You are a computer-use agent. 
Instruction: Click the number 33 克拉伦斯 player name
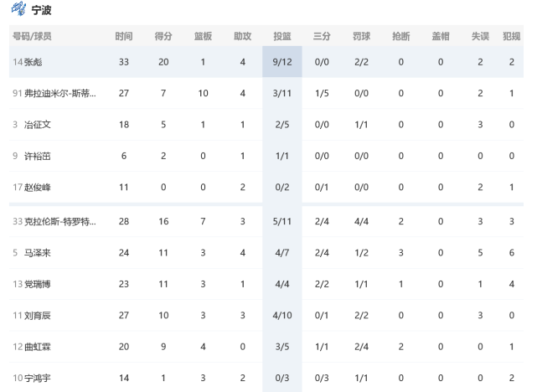[x=60, y=221]
